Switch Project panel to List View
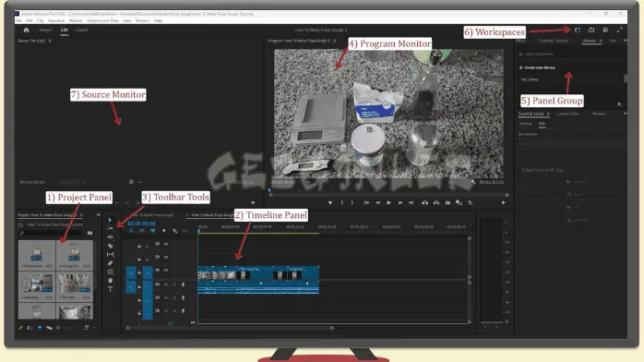 click(30, 328)
